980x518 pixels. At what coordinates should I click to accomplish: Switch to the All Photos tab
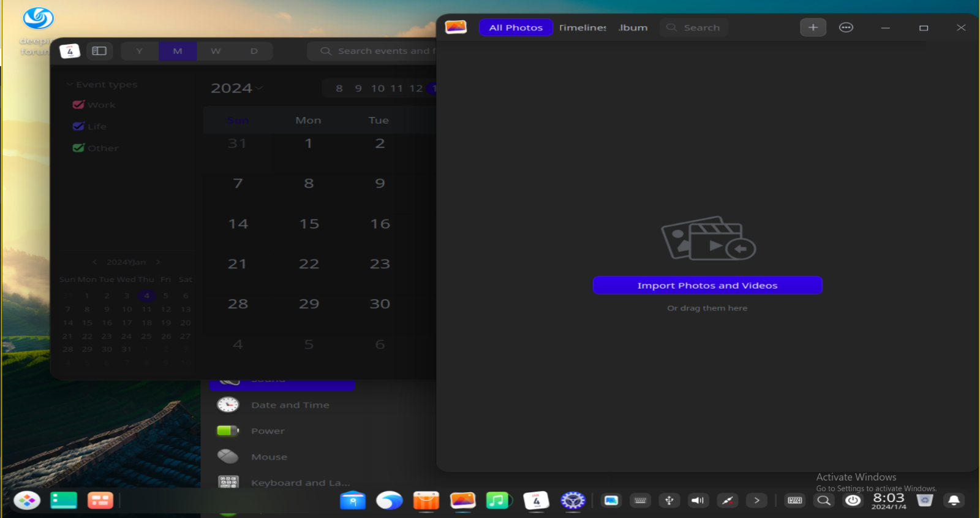click(516, 28)
